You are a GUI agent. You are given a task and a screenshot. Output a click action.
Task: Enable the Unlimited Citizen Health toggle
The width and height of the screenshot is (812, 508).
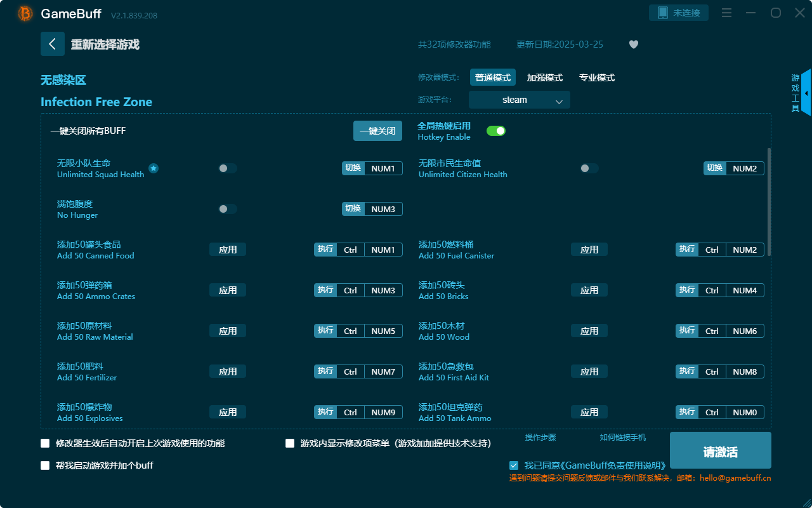[588, 168]
